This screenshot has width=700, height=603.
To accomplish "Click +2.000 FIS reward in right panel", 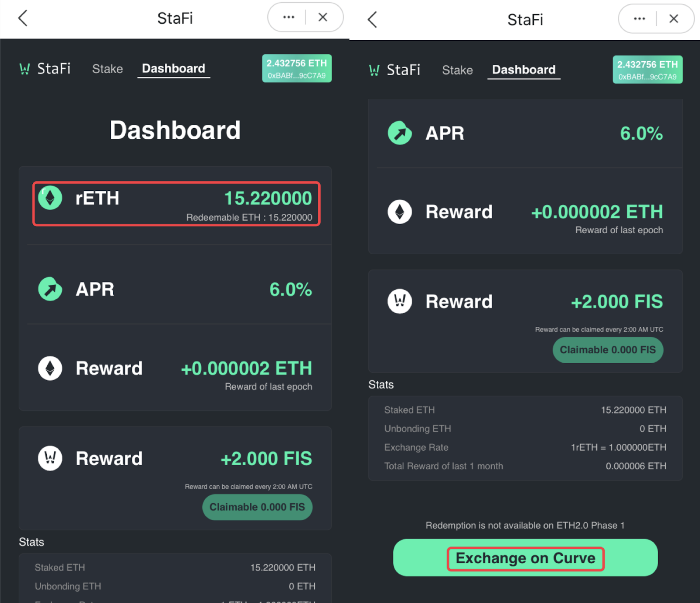I will (x=617, y=301).
